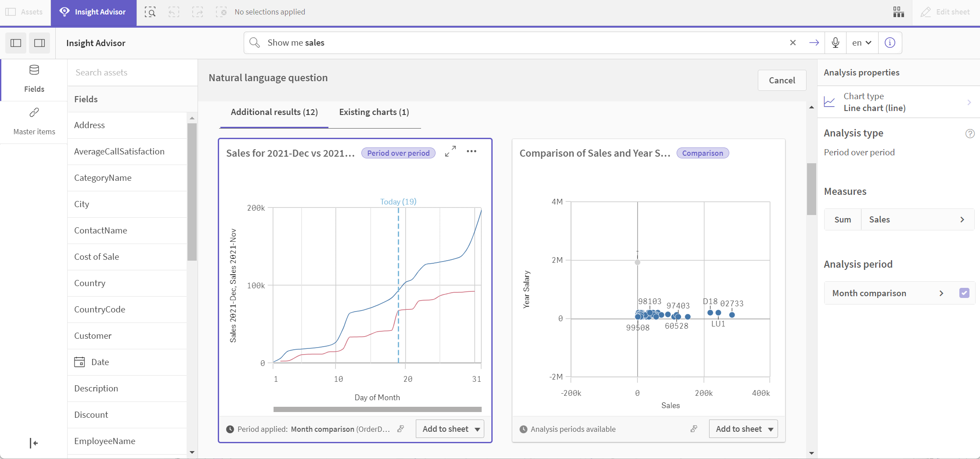Expand the Chart type Line chart settings
The height and width of the screenshot is (459, 980).
(x=969, y=102)
